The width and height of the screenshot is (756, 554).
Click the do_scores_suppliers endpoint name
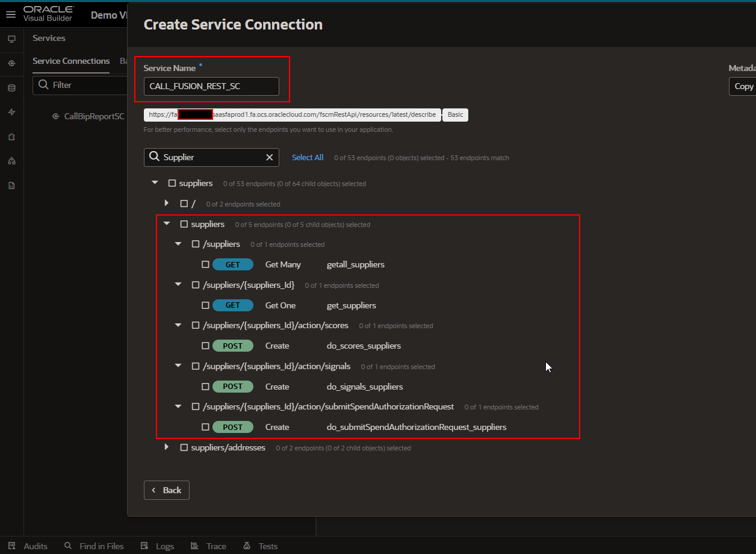364,346
